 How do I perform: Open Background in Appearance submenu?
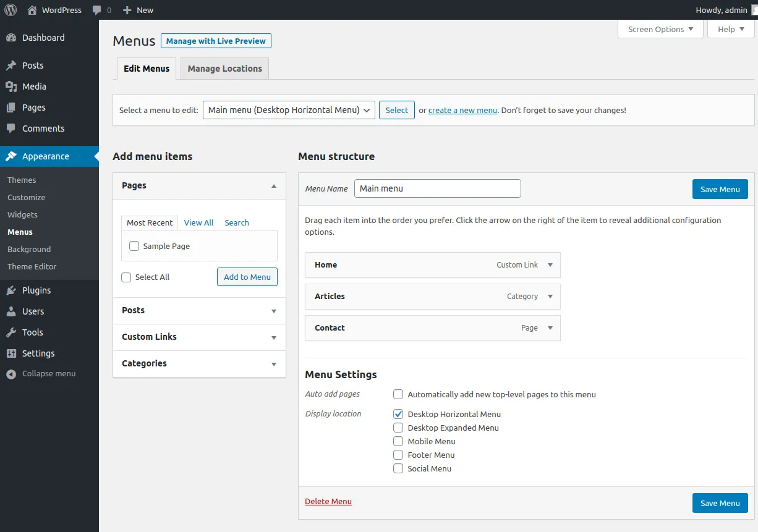tap(29, 249)
